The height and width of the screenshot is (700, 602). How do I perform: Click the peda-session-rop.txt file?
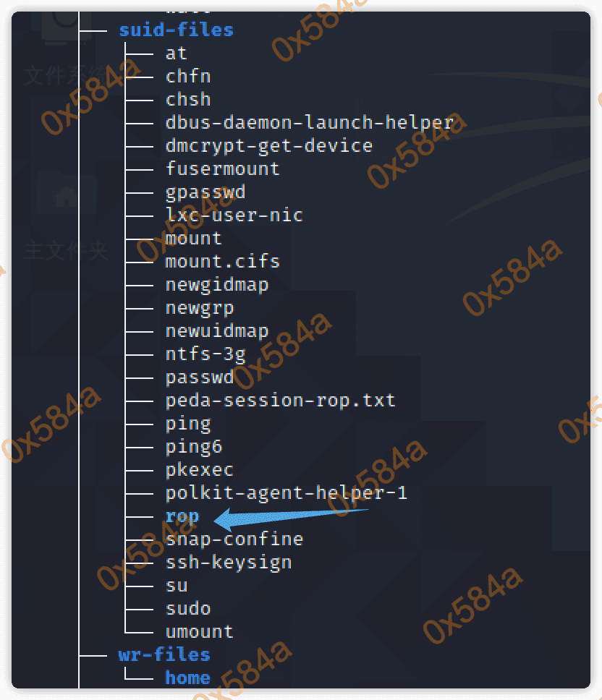[280, 401]
